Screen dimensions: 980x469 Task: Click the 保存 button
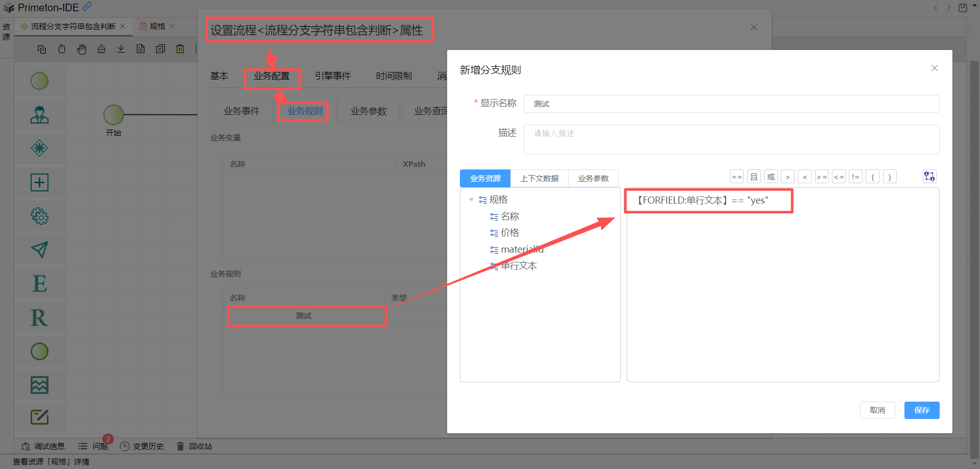coord(921,410)
